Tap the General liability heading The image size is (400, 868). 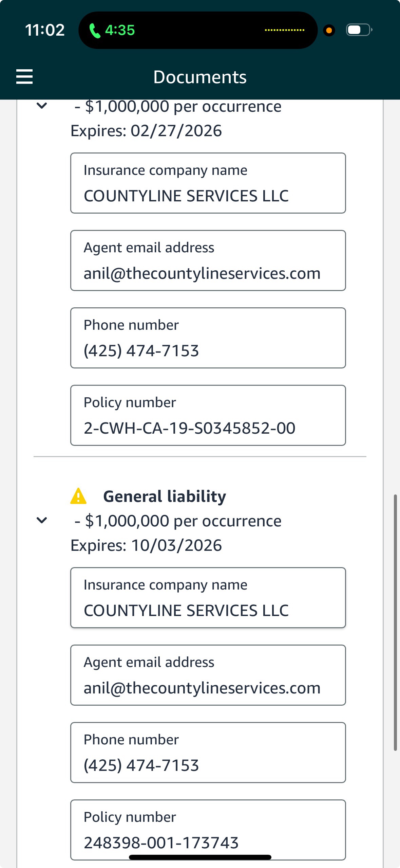165,496
